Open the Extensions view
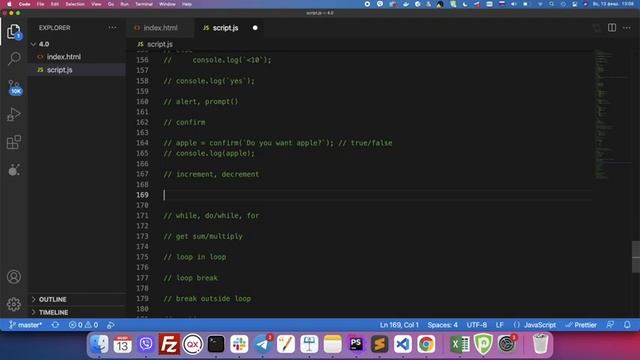Screen dimensions: 640x360 14,142
